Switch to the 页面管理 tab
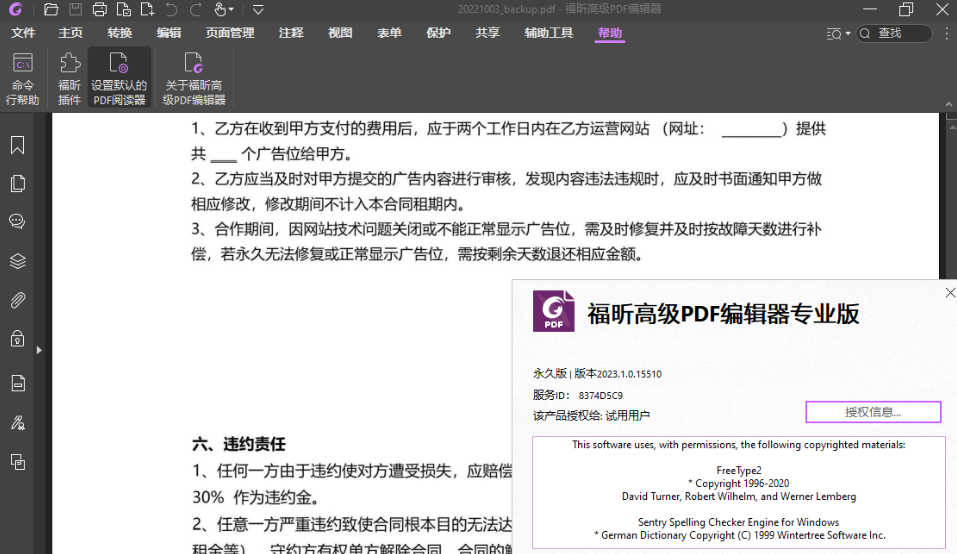Screen dimensions: 957x554 [230, 33]
